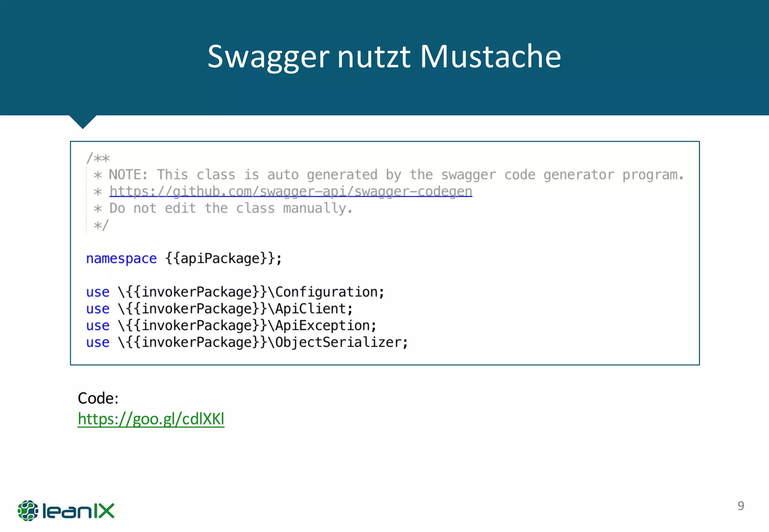Screen dimensions: 769x532
Task: Select the 'namespace {{apiPackage}};' line
Action: 184,258
